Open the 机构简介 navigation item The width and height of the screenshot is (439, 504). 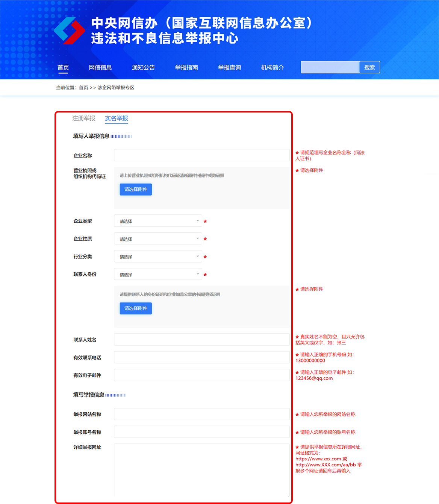[272, 67]
